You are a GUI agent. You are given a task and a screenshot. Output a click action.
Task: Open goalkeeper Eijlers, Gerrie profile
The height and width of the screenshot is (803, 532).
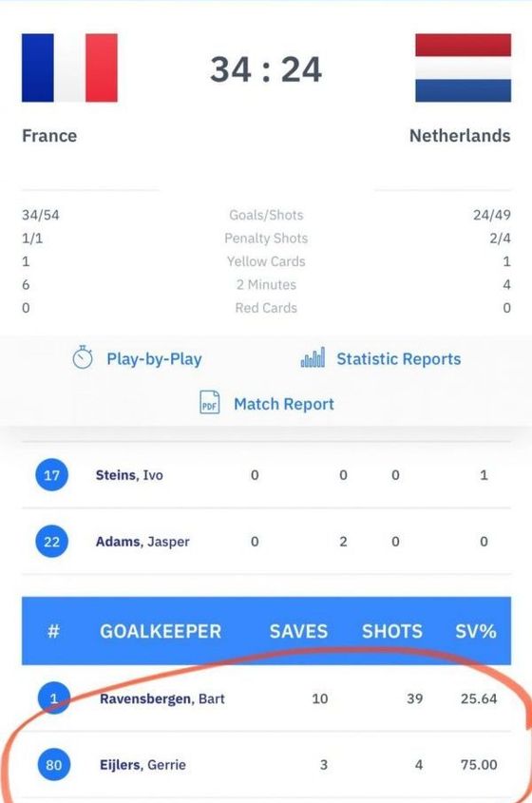point(142,765)
